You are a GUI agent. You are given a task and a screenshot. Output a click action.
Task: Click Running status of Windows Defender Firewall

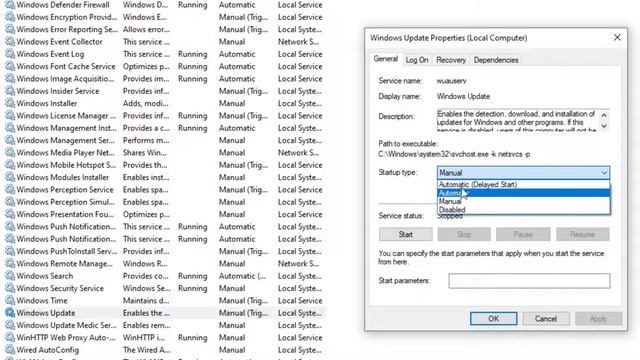pos(192,5)
